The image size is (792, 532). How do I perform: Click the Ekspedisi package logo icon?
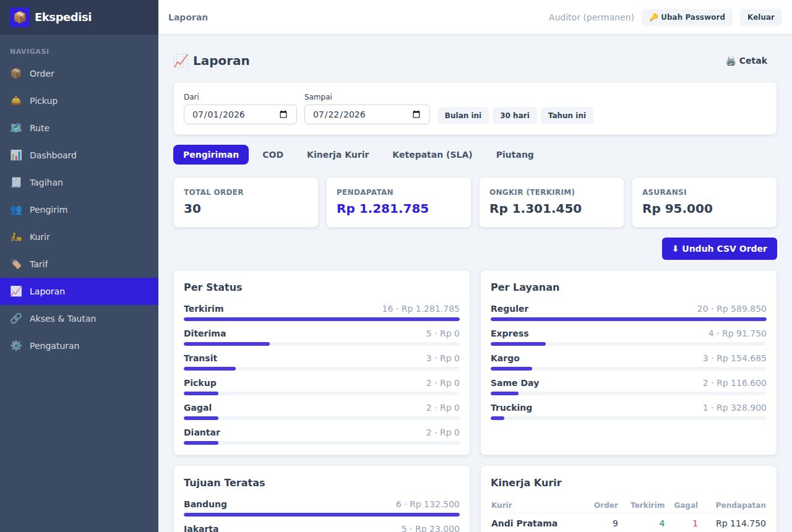point(20,17)
